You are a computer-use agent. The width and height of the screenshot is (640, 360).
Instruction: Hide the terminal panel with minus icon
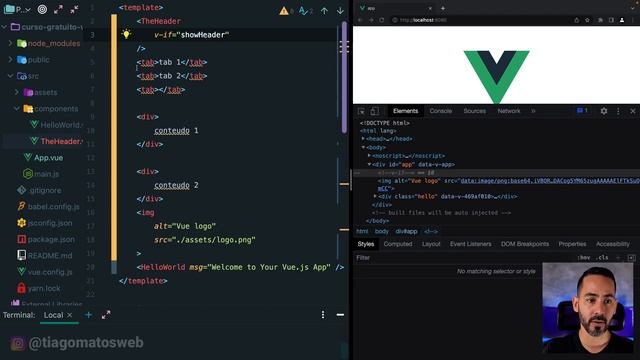click(340, 315)
